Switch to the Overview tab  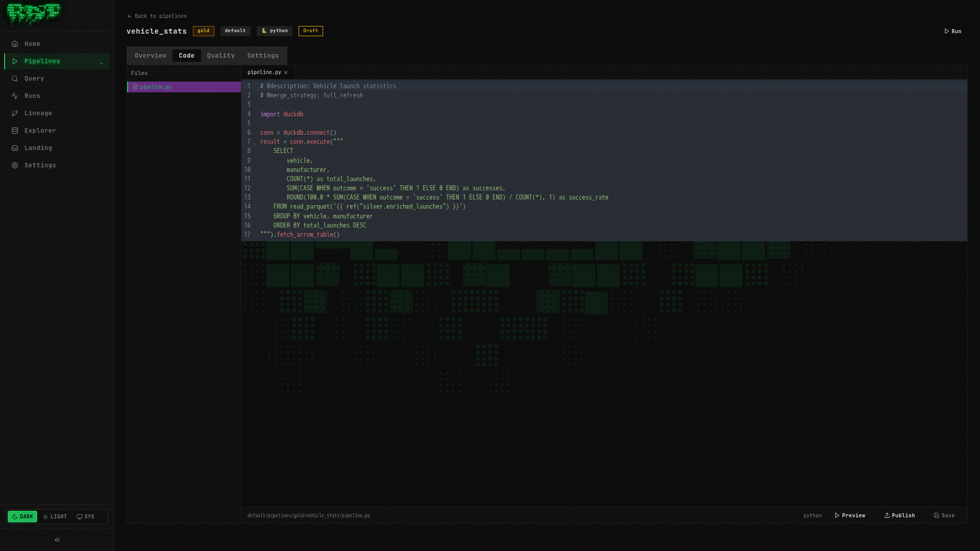point(150,55)
